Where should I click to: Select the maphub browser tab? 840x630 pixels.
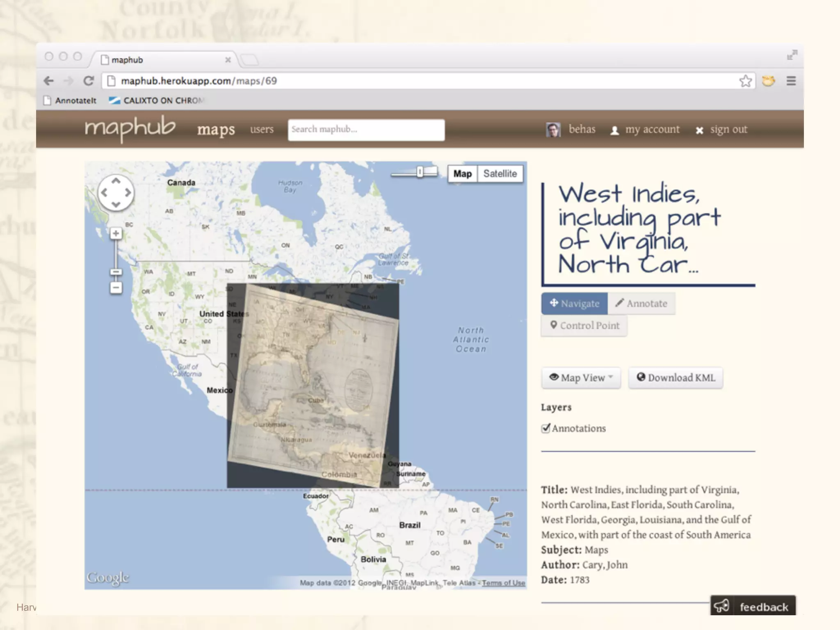(x=164, y=60)
